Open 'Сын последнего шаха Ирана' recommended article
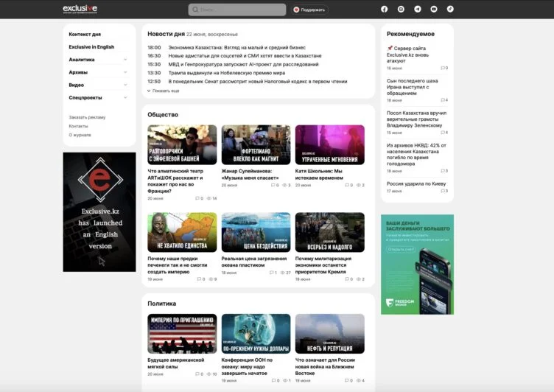Screen dimensions: 554x392 [x=413, y=87]
